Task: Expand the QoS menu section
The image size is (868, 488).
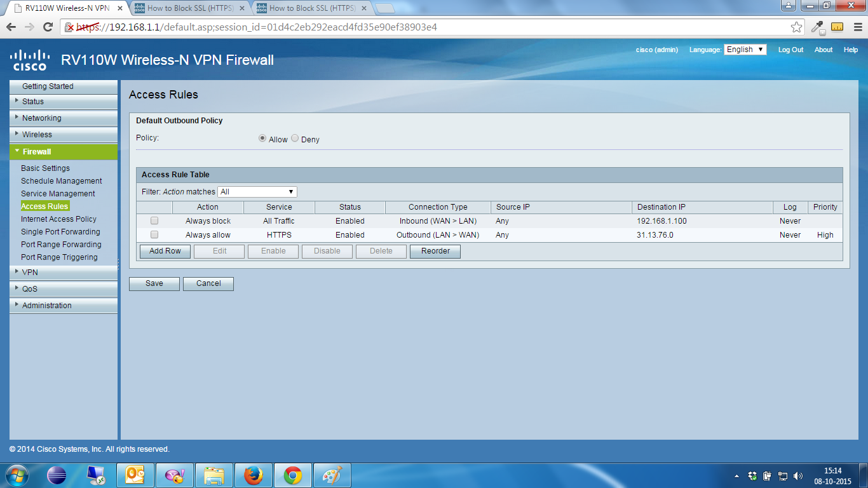Action: (64, 289)
